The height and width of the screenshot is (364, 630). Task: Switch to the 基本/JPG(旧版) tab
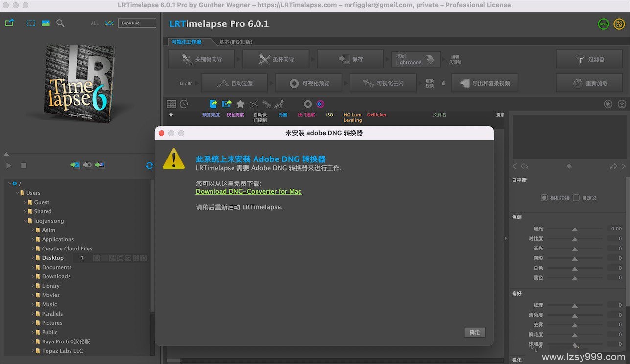235,42
